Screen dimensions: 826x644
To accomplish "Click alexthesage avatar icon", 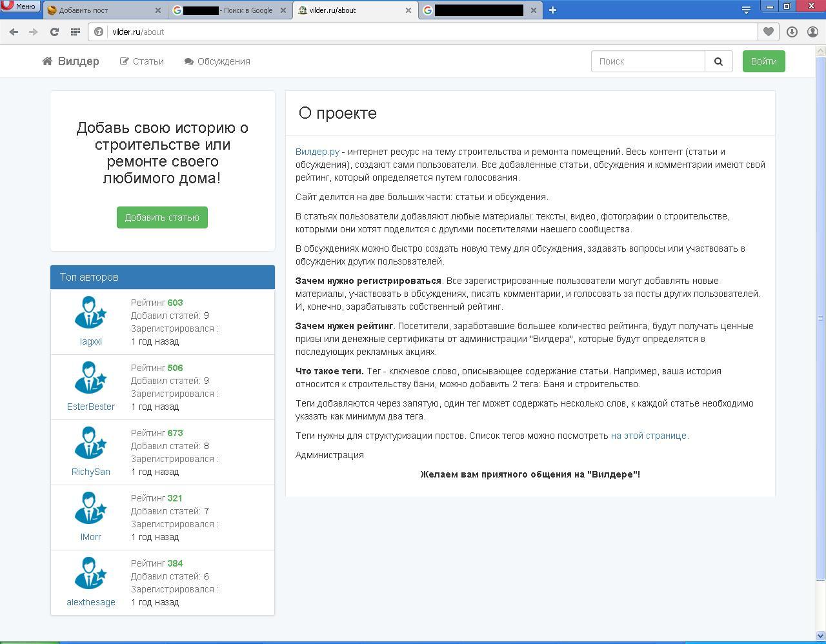I will pos(90,573).
